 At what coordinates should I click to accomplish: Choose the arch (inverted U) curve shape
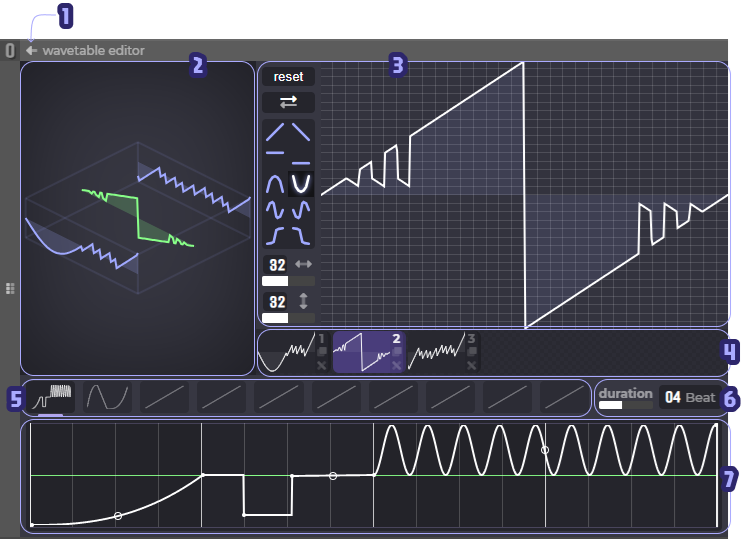[275, 184]
